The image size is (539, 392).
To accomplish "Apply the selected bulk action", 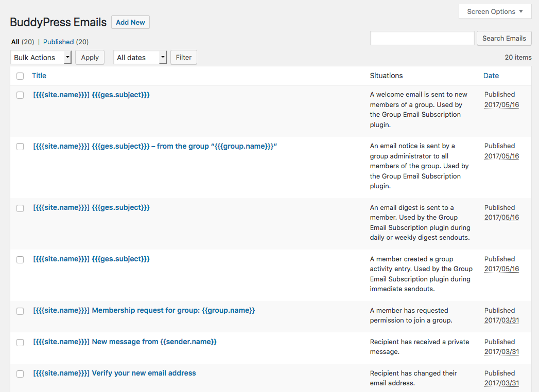I will (x=90, y=58).
